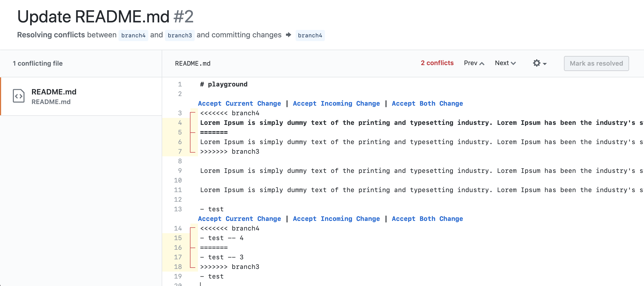Accept Current Change for second conflict above line 14

point(239,219)
